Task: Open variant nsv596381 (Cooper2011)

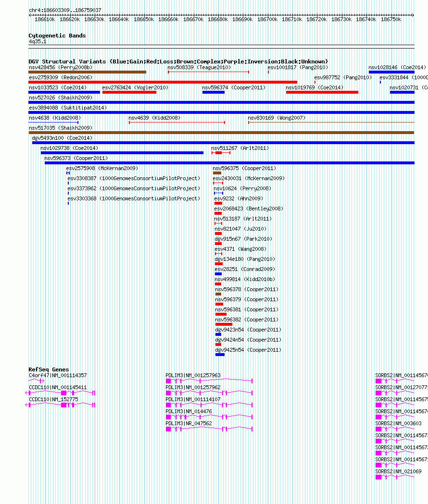Action: coord(247,309)
